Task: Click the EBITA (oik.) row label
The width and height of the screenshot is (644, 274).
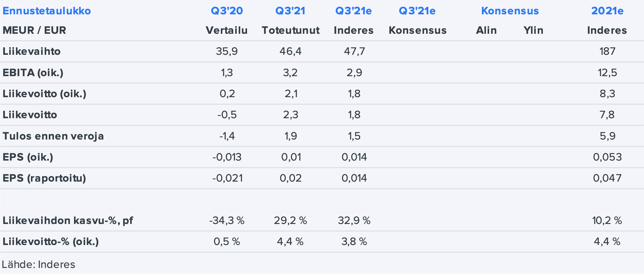Action: tap(33, 73)
